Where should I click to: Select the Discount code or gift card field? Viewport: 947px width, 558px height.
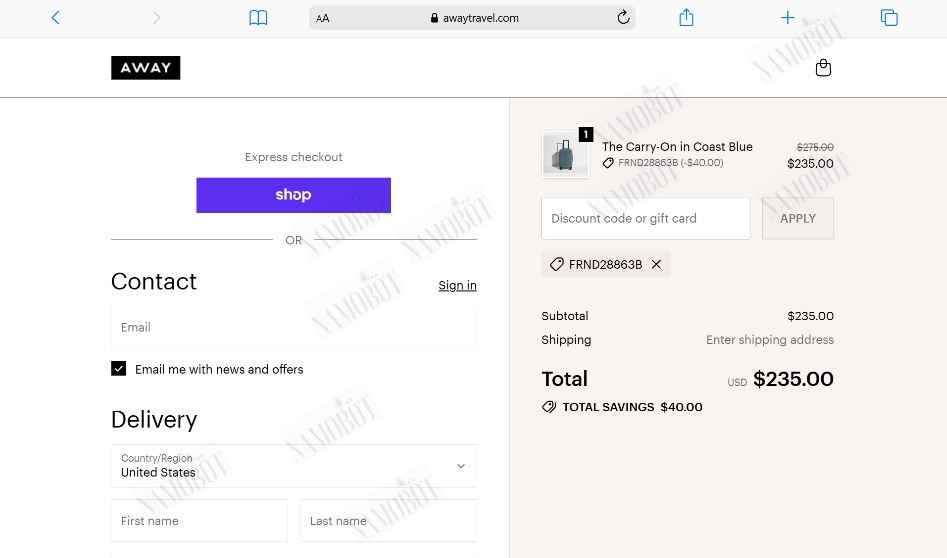coord(646,219)
